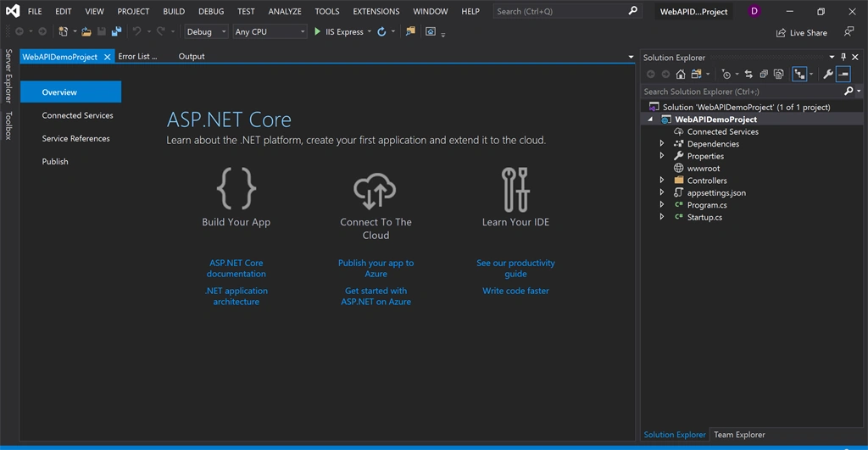The image size is (868, 450).
Task: Click the Home icon in Solution Explorer
Action: coord(681,75)
